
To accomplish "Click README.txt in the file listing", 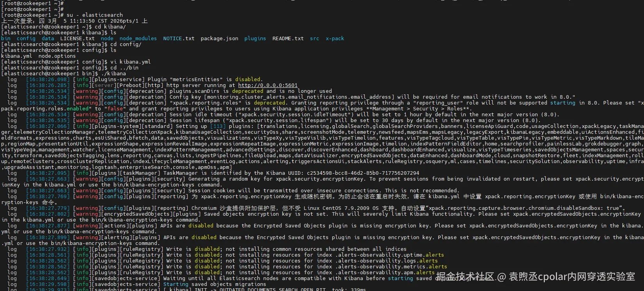I will (x=288, y=38).
